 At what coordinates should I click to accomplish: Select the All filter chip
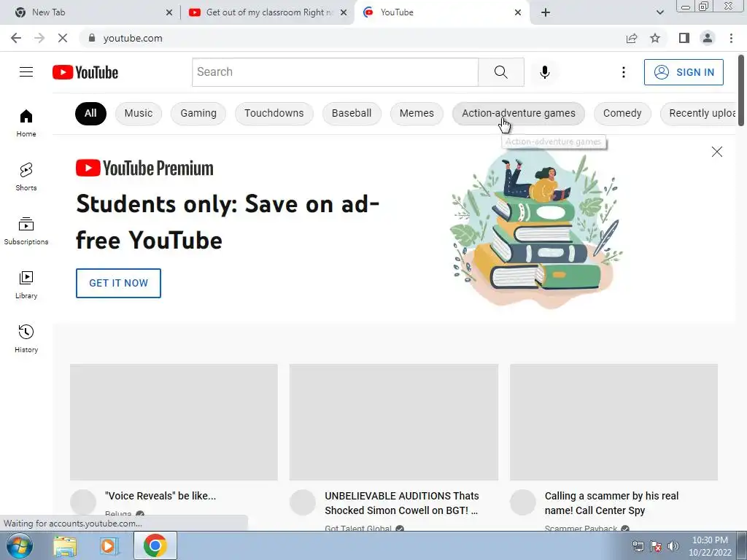pos(90,113)
